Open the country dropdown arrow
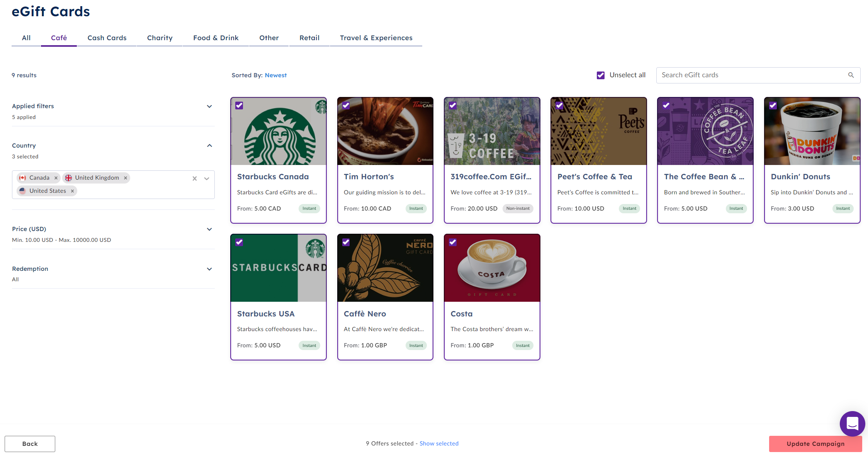This screenshot has width=868, height=459. pos(207,178)
